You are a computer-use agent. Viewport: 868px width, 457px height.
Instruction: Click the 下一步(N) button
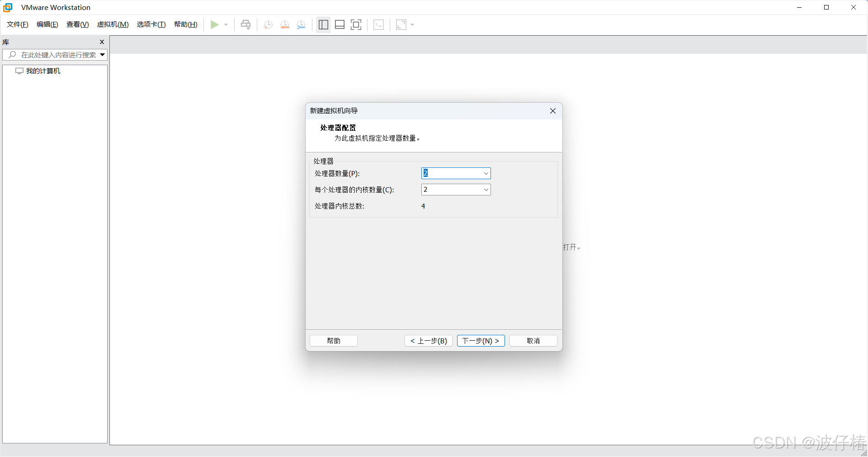coord(481,341)
